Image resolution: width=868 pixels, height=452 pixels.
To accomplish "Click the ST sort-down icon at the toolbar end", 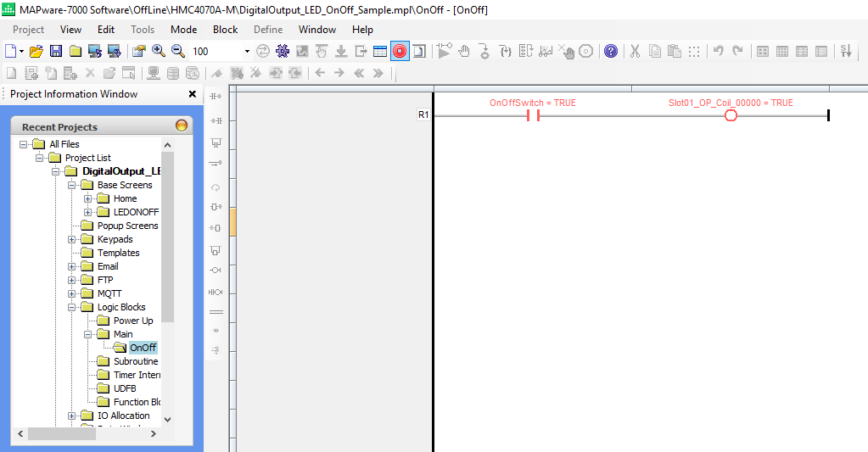I will [846, 52].
